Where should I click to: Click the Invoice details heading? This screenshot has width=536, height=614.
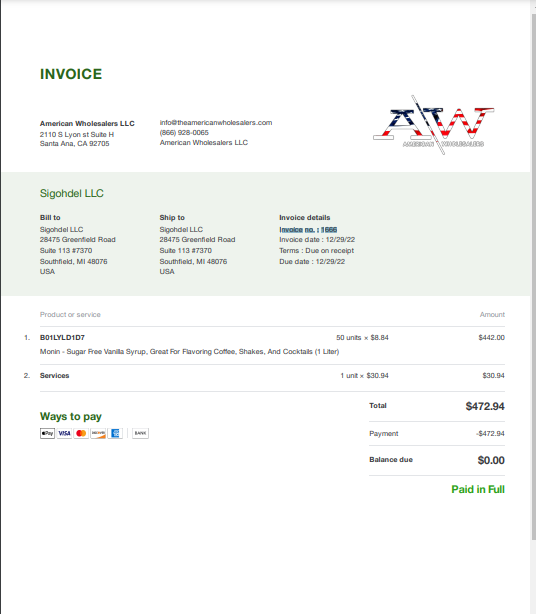point(305,217)
